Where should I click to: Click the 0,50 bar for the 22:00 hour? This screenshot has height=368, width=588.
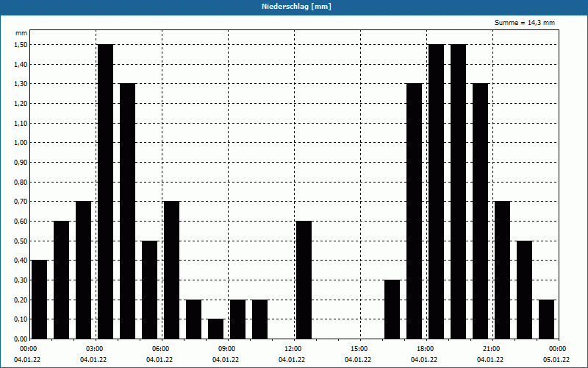(525, 289)
